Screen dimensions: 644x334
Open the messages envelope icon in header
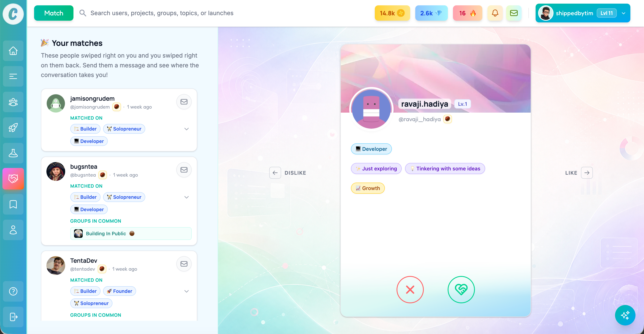(514, 13)
